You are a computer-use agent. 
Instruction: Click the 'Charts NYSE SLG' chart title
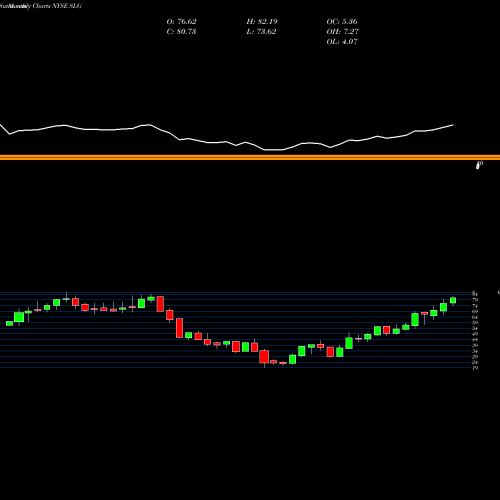point(57,6)
